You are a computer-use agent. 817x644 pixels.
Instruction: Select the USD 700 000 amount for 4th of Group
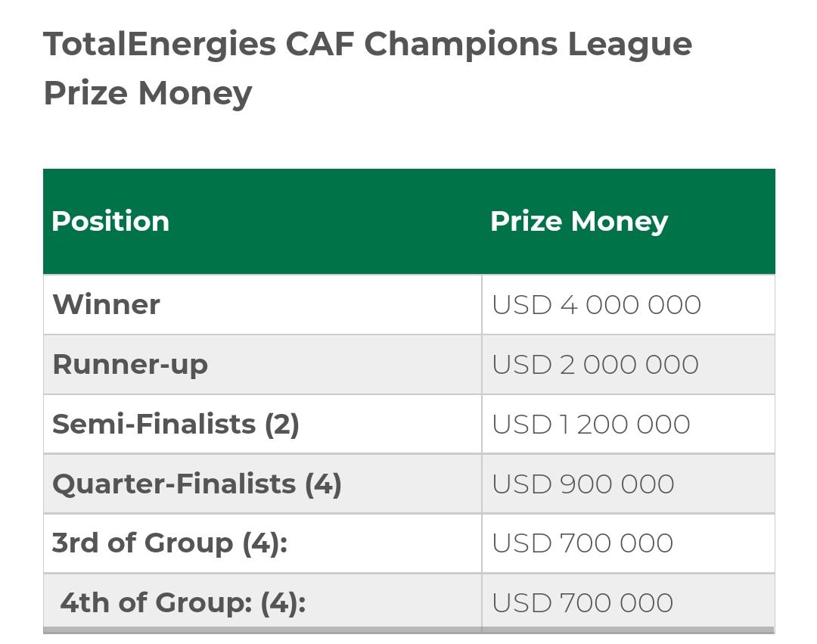(x=582, y=603)
